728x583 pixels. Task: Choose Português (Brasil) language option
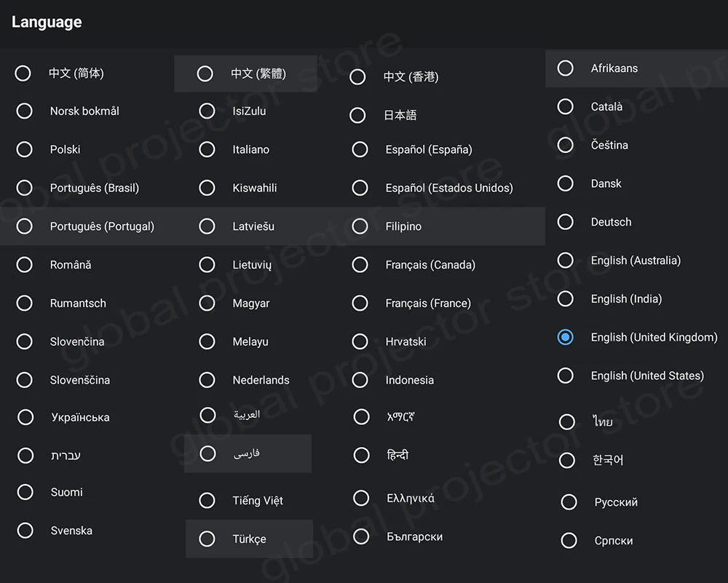(25, 188)
